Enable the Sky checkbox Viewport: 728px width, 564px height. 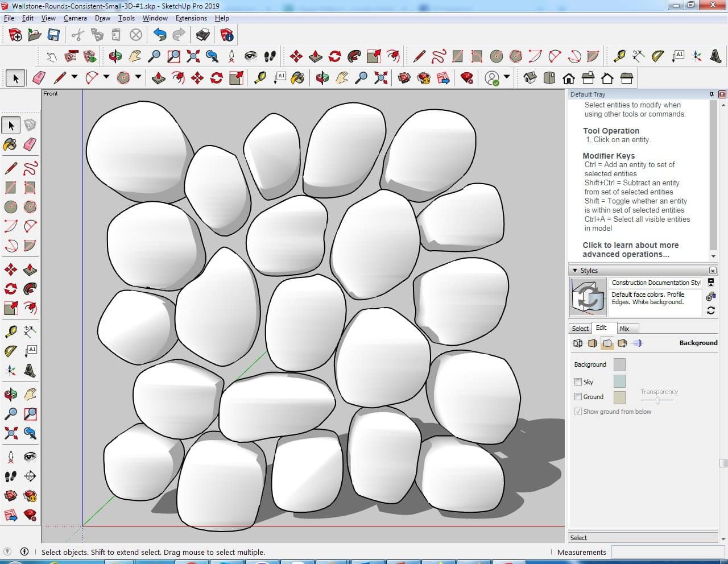[x=578, y=382]
